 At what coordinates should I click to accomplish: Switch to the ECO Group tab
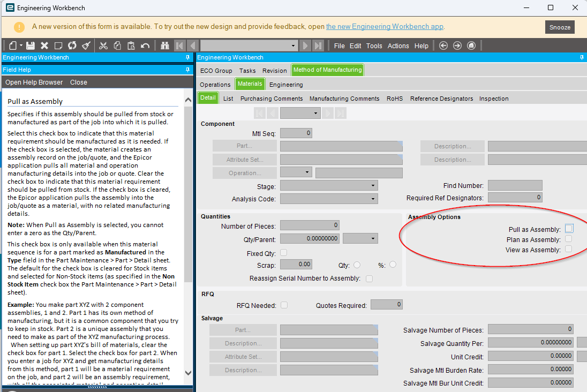pyautogui.click(x=216, y=71)
